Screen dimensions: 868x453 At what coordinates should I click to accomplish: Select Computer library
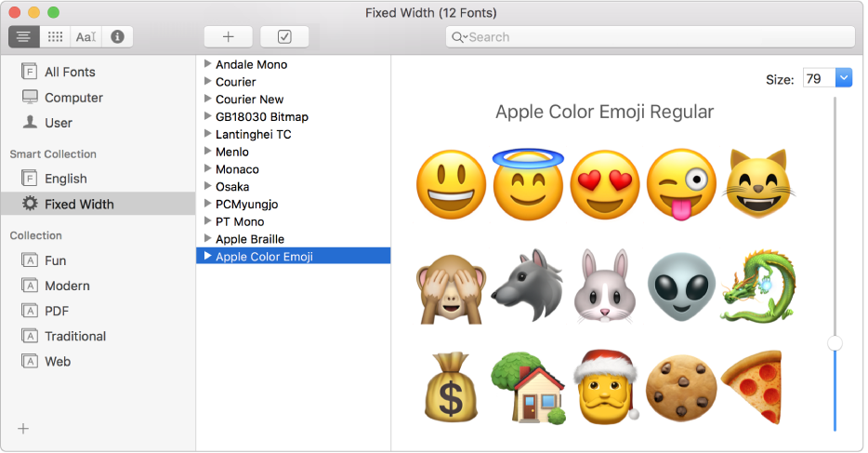click(73, 98)
